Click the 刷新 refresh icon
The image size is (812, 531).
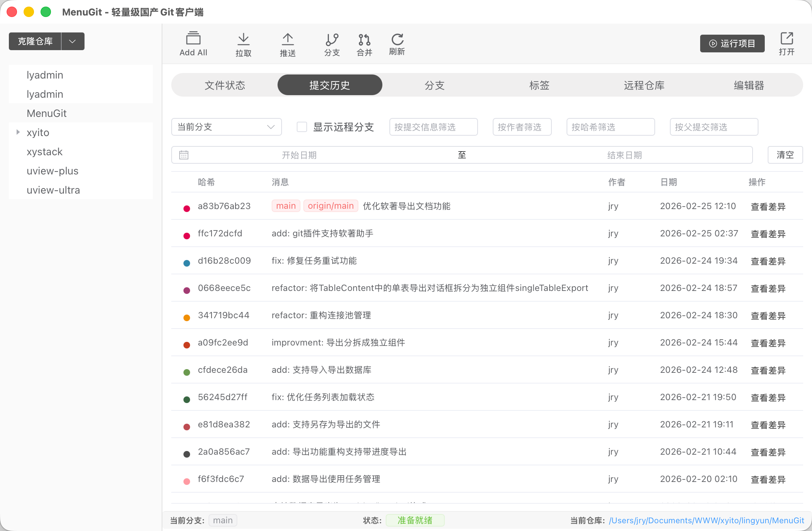click(x=397, y=39)
